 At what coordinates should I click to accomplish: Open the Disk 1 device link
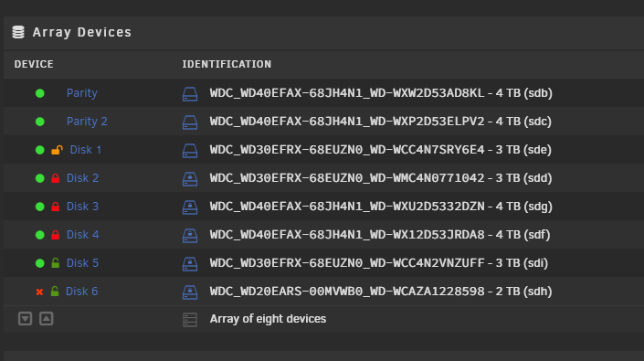pos(86,150)
